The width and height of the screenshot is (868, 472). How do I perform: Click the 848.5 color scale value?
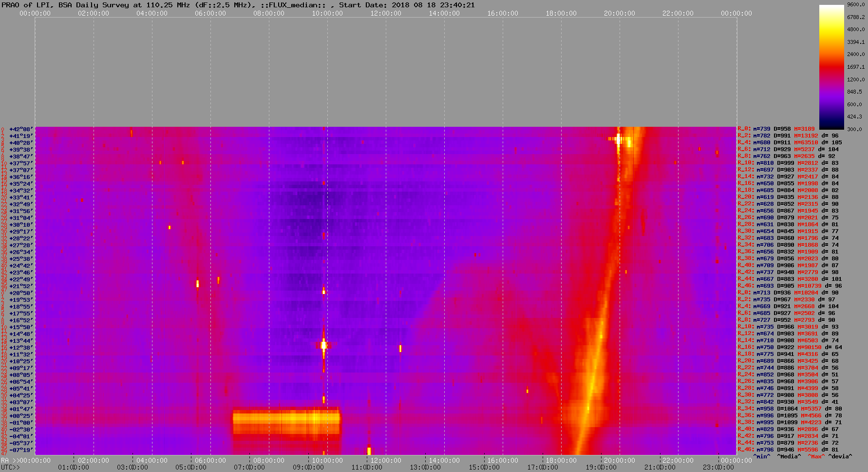click(x=855, y=92)
